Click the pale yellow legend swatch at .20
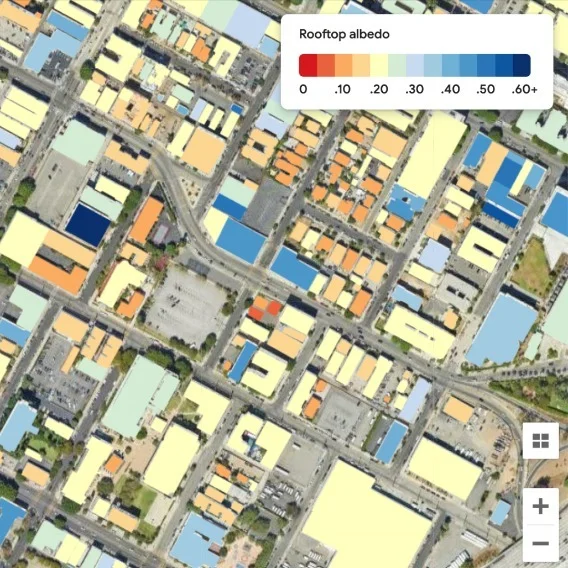The image size is (568, 568). click(379, 65)
